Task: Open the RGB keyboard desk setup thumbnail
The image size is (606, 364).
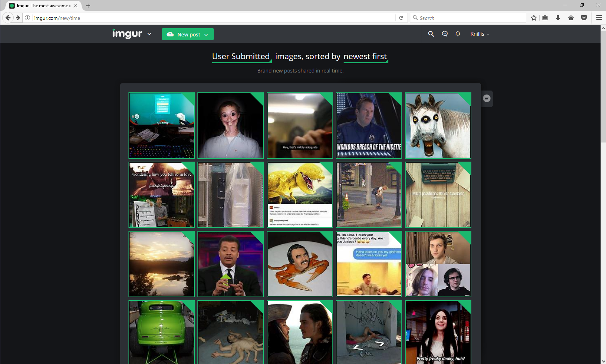Action: click(162, 126)
